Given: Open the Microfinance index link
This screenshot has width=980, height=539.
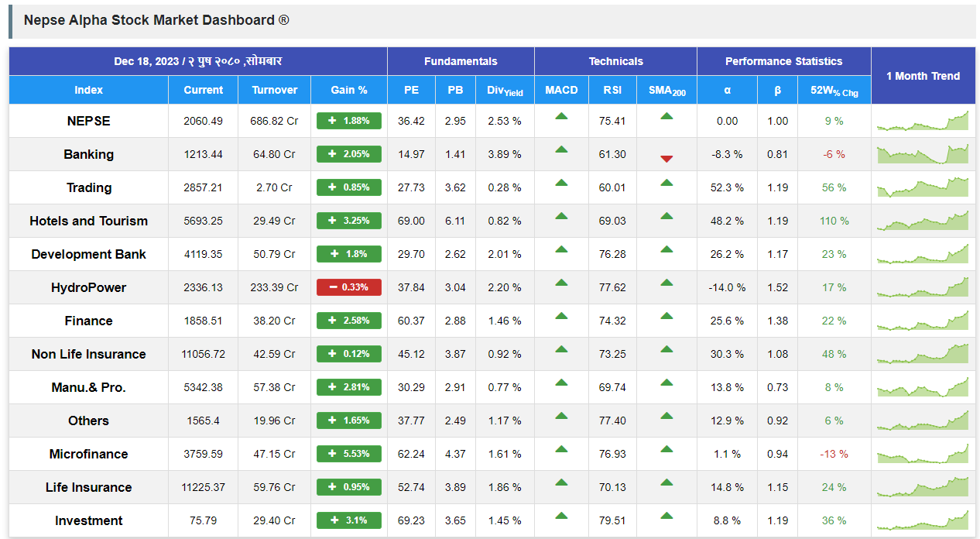Looking at the screenshot, I should pos(89,455).
